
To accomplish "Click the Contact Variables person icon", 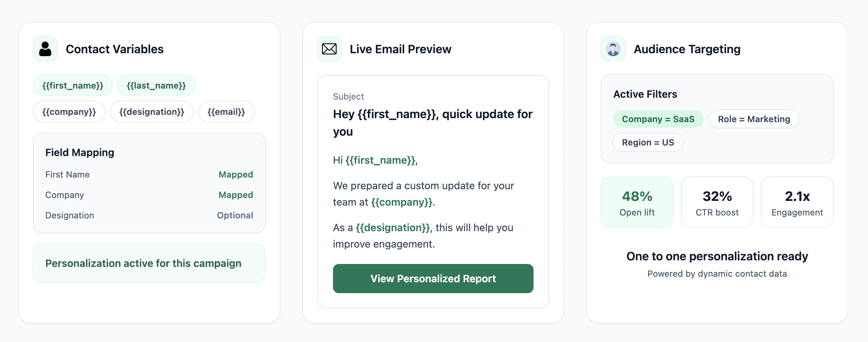I will click(45, 48).
